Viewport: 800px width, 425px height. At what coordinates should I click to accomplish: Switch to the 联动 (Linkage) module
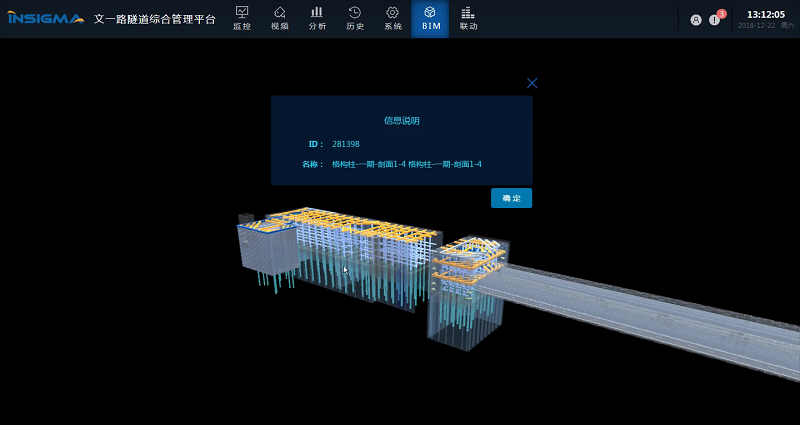click(468, 18)
